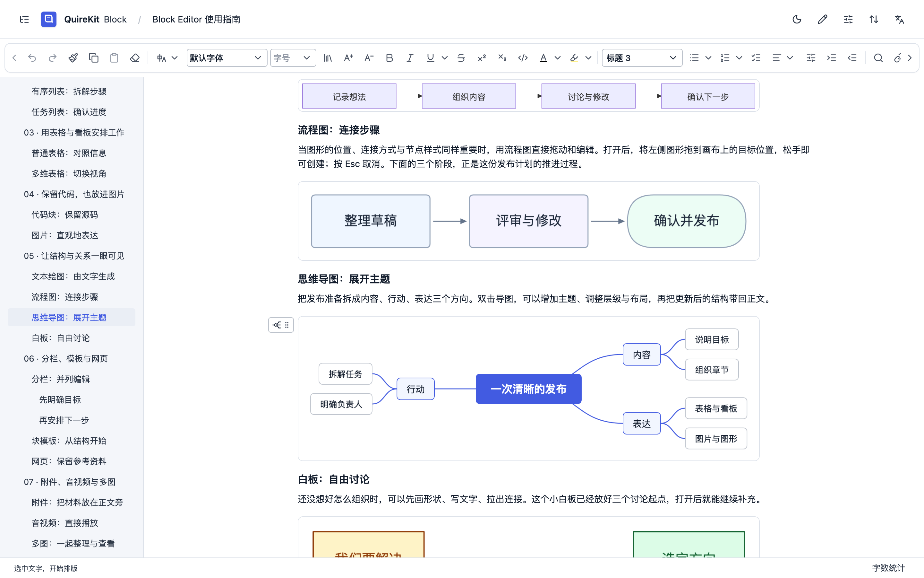Viewport: 924px width, 578px height.
Task: Click the paste clipboard icon
Action: tap(114, 58)
